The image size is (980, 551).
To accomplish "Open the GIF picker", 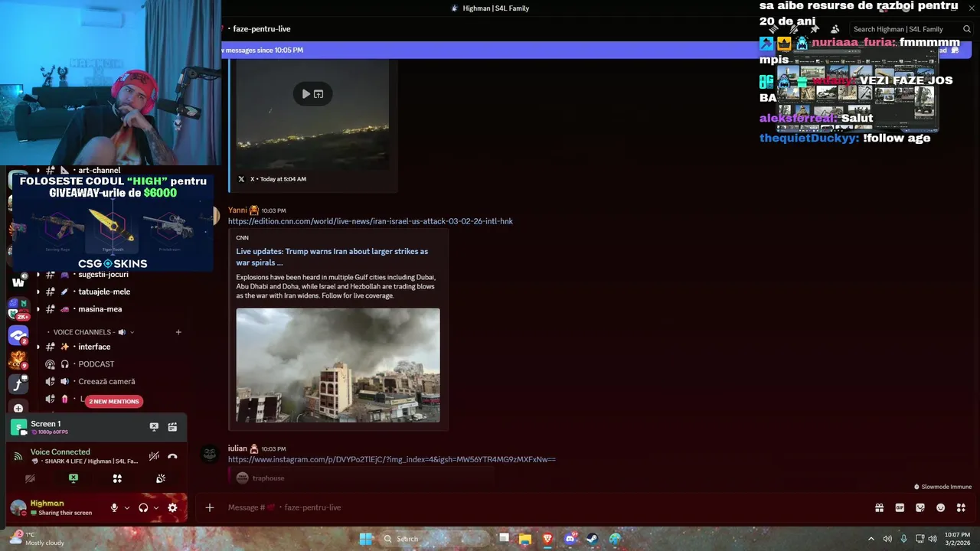I will pyautogui.click(x=900, y=507).
